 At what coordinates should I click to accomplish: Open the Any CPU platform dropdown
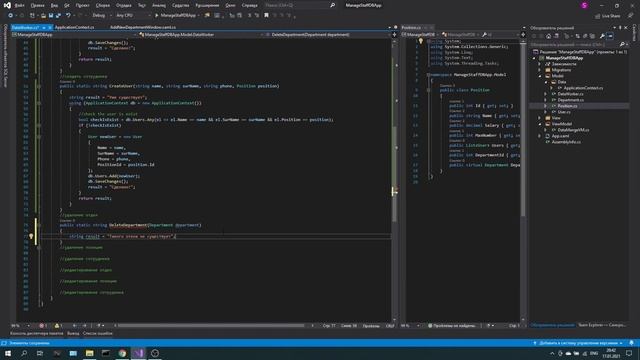click(x=133, y=16)
